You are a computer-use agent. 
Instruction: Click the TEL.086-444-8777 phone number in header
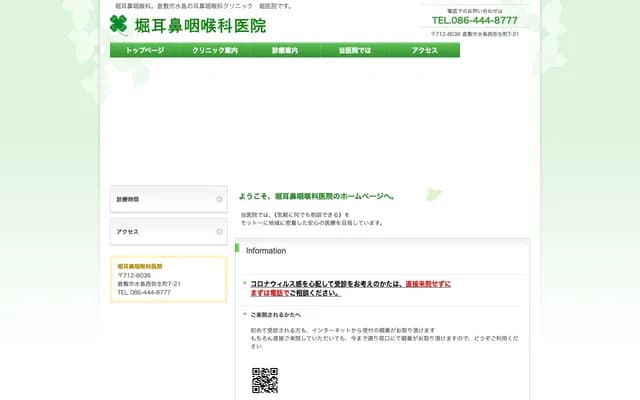(475, 20)
